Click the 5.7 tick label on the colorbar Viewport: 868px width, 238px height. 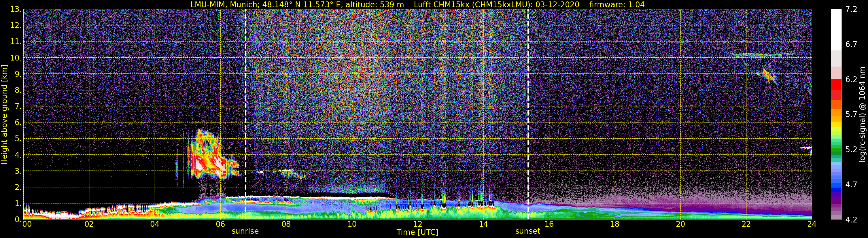[x=851, y=115]
